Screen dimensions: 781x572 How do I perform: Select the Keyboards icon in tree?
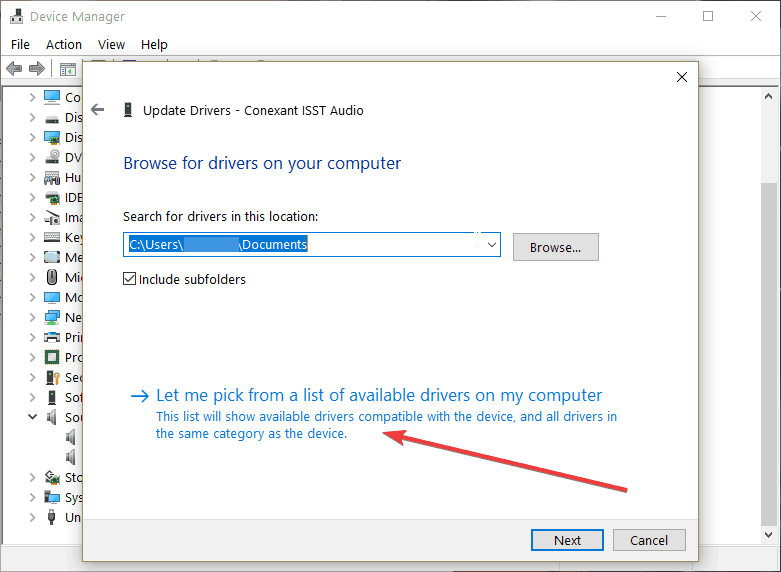(52, 237)
